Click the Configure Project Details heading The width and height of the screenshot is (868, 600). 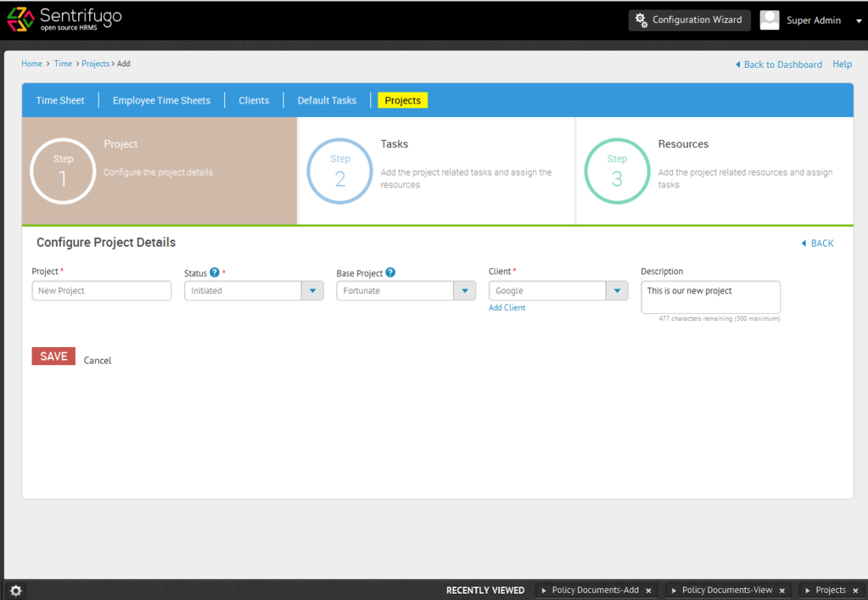[x=106, y=243]
